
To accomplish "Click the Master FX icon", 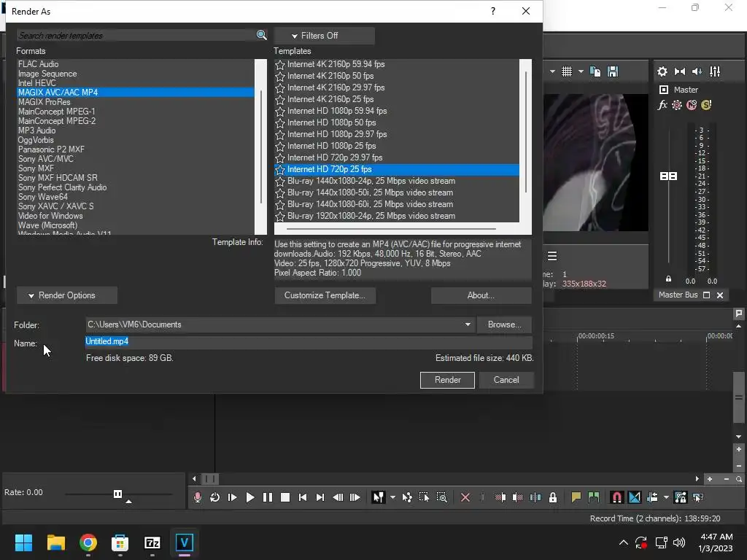I will (x=662, y=105).
